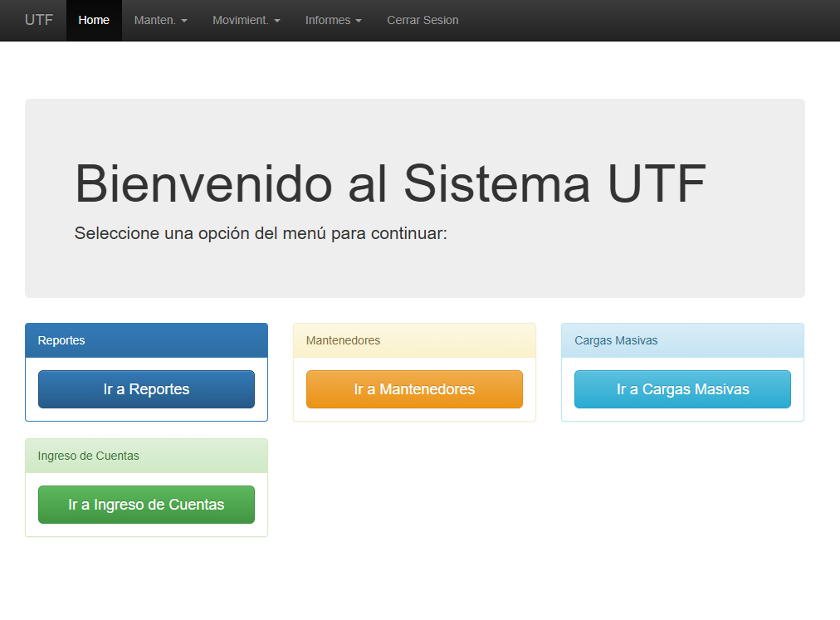Open the Manten. dropdown menu
This screenshot has height=620, width=840.
click(x=160, y=20)
